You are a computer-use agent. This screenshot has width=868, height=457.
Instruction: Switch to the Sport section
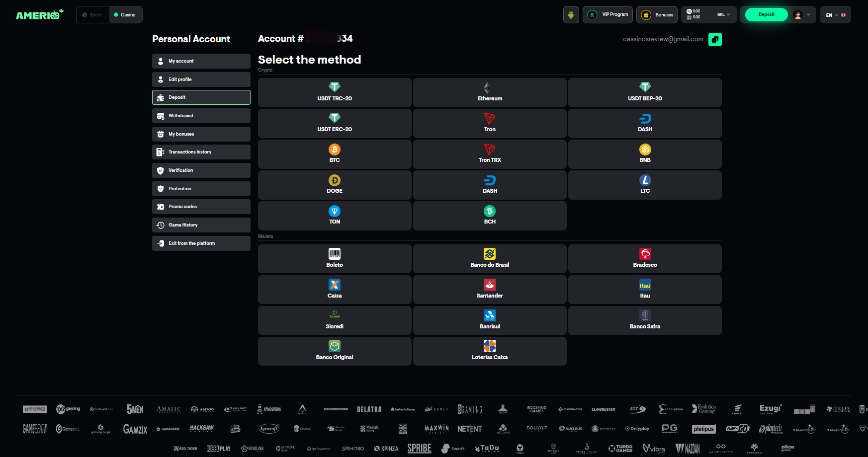click(x=92, y=14)
